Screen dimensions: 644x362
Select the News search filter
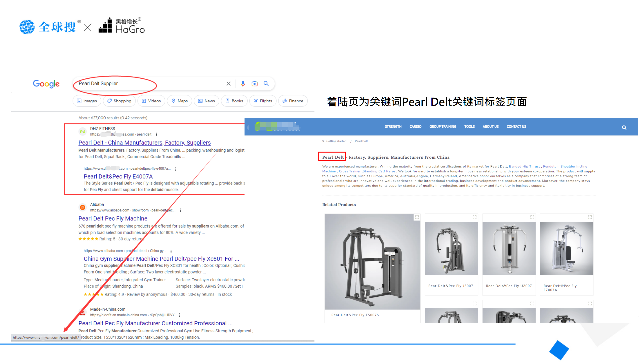[207, 101]
